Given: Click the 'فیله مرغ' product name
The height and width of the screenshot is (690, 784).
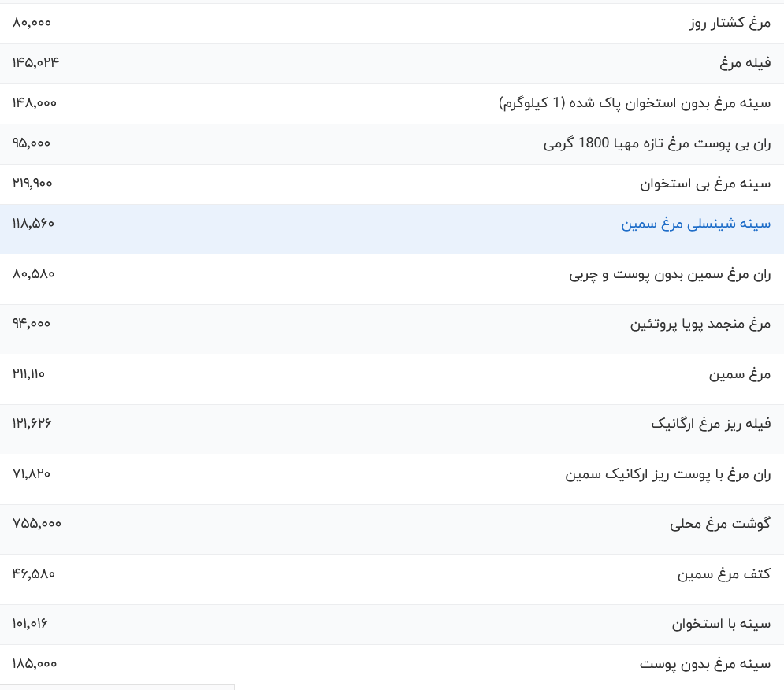Looking at the screenshot, I should [745, 64].
